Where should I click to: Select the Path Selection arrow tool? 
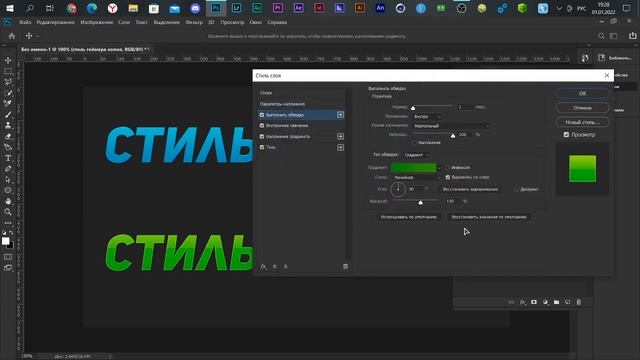coord(8,180)
